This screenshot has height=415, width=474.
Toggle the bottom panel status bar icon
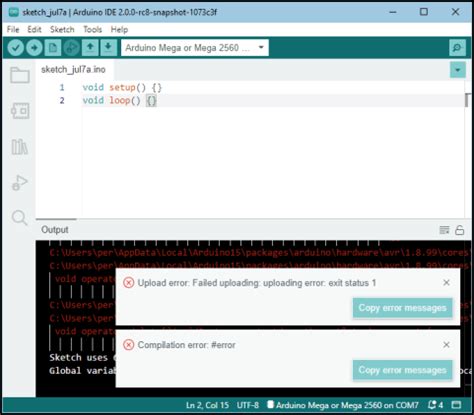456,405
